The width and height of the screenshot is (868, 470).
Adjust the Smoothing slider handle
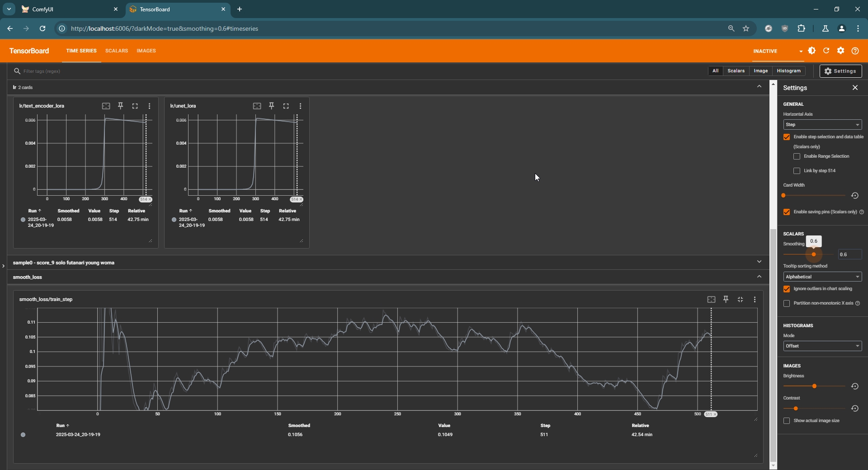(x=814, y=254)
